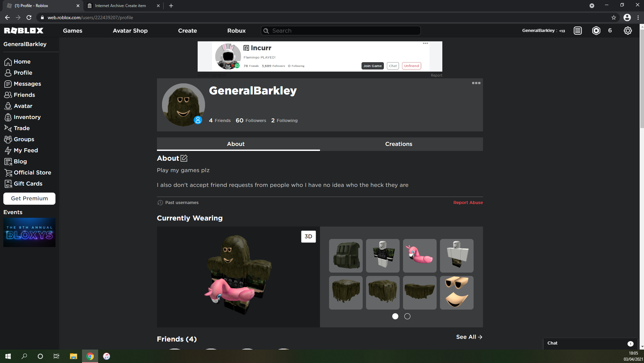The width and height of the screenshot is (644, 363).
Task: Open the Bloxys event banner
Action: [x=29, y=232]
